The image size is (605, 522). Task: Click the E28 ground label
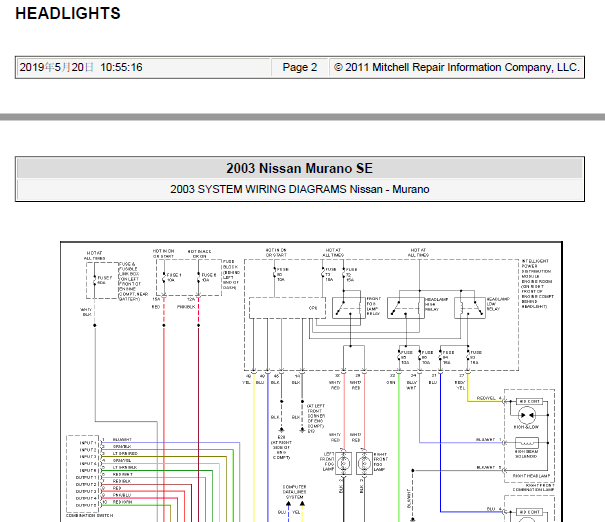pos(281,438)
